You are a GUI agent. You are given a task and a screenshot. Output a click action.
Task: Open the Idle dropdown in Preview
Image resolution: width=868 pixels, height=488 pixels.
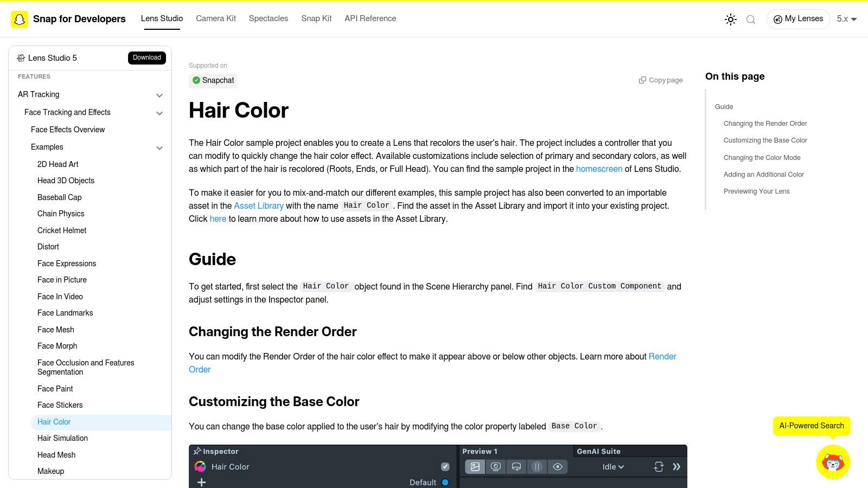point(613,467)
